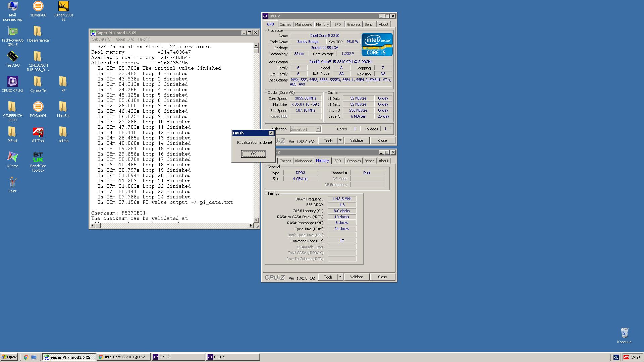Switch to Caches tab in top CPU-Z
The height and width of the screenshot is (362, 644).
[285, 24]
